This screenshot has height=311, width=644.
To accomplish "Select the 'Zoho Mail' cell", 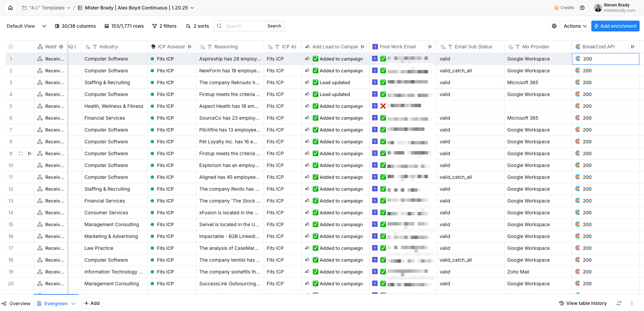I will [x=538, y=272].
